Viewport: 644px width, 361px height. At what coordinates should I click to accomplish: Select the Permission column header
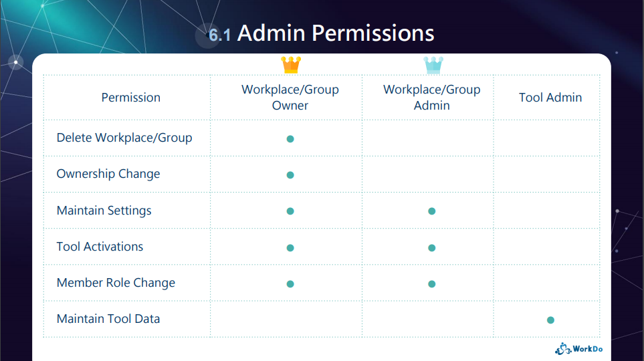point(130,98)
